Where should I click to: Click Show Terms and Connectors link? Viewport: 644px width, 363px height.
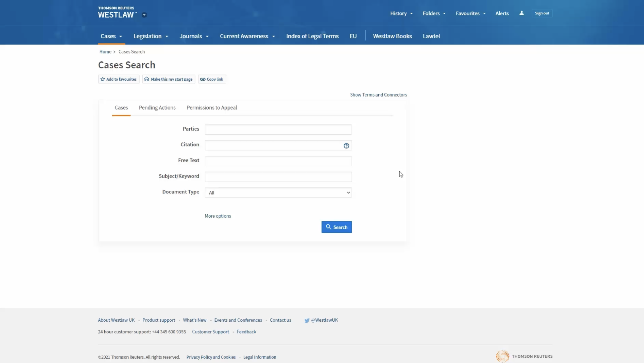[378, 95]
